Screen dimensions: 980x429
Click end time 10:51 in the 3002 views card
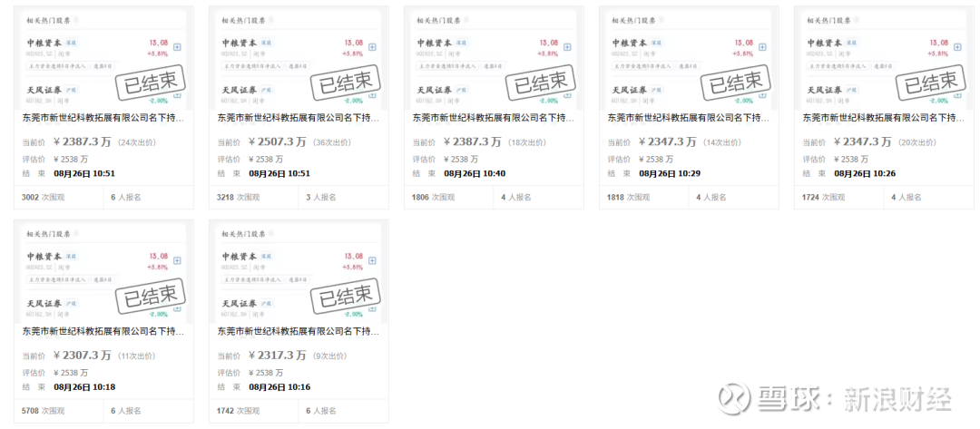click(x=84, y=173)
